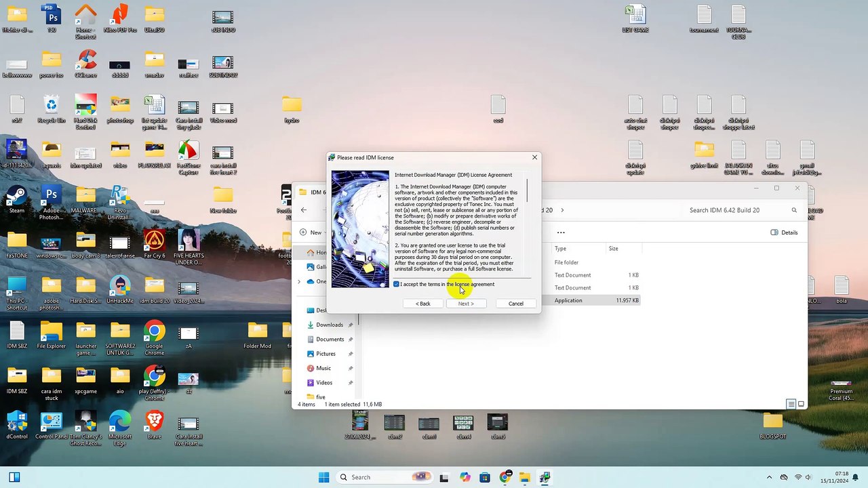The image size is (868, 488).
Task: Sort by the Type column in Explorer
Action: tap(560, 249)
